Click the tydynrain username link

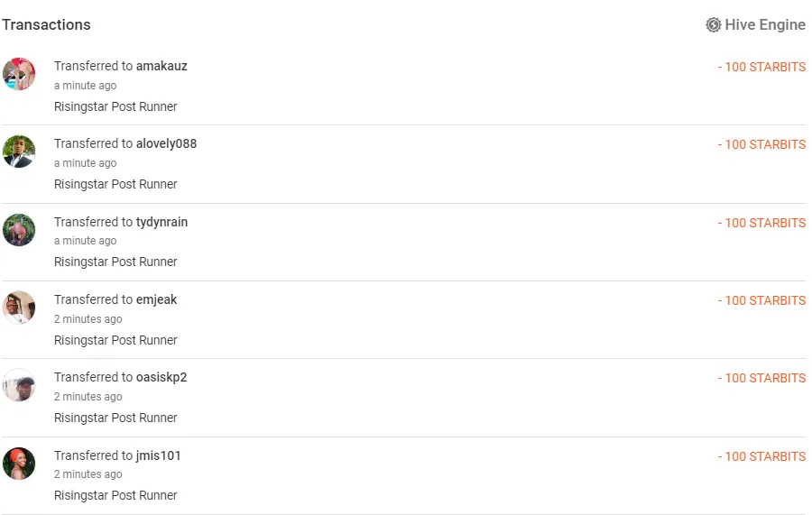click(x=161, y=222)
